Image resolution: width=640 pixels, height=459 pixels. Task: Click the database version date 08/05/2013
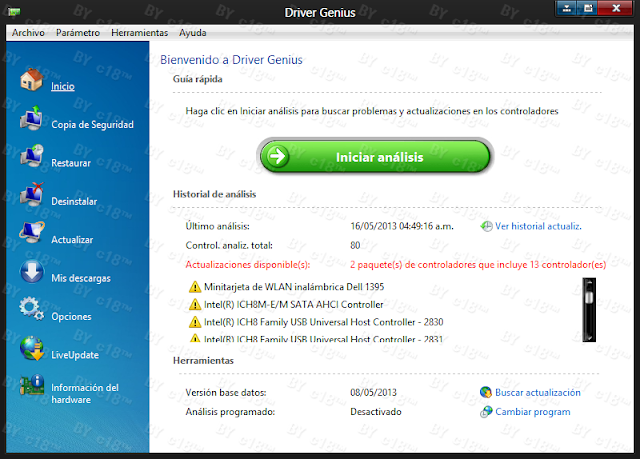[x=373, y=392]
